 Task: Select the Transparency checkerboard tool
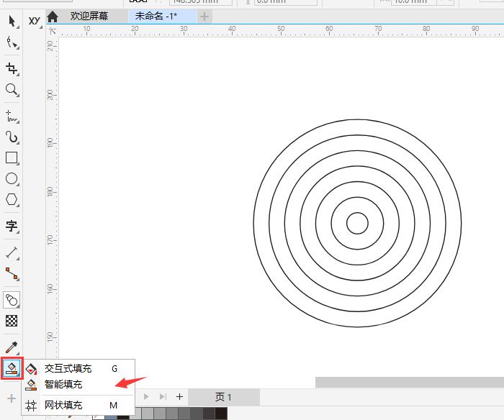point(12,321)
